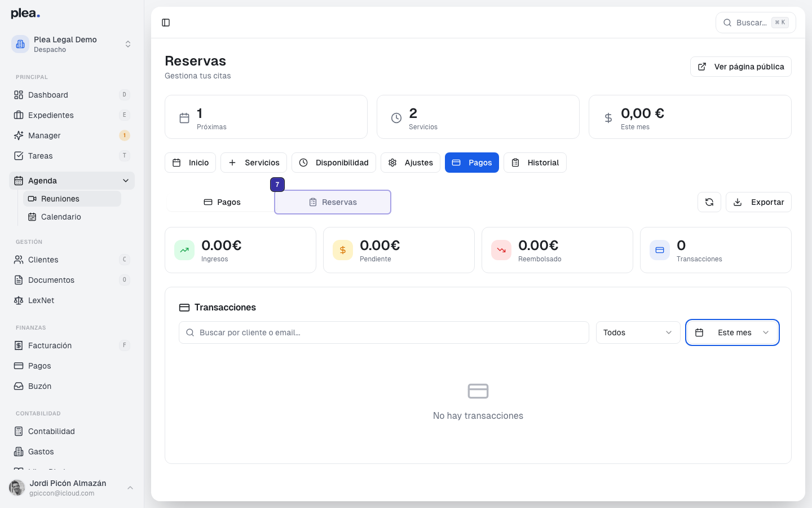Switch to the Inicio tab

191,163
